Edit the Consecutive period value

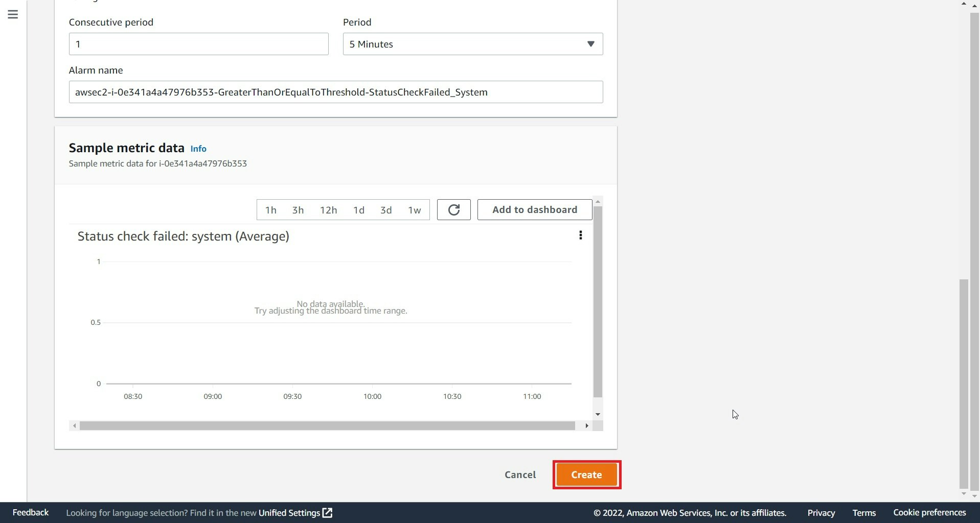point(198,44)
